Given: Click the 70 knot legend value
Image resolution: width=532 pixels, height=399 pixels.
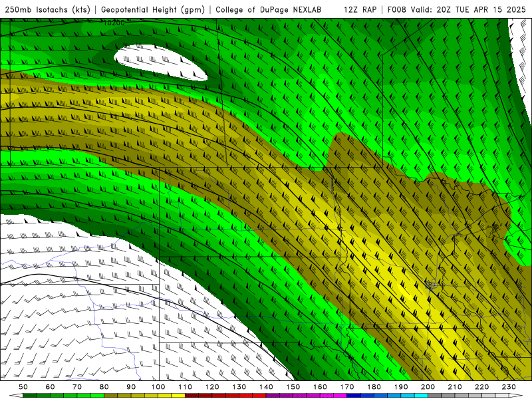Looking at the screenshot, I should 77,387.
